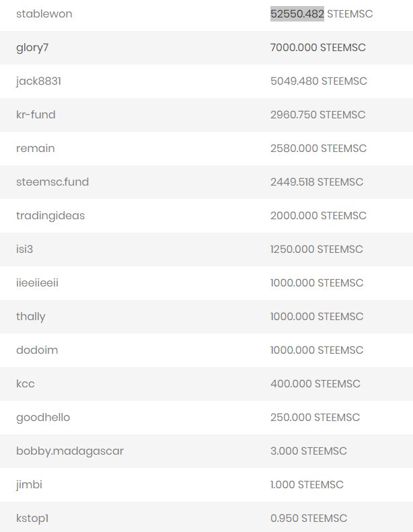Image resolution: width=413 pixels, height=532 pixels.
Task: Open the steemsc.fund account
Action: (52, 182)
